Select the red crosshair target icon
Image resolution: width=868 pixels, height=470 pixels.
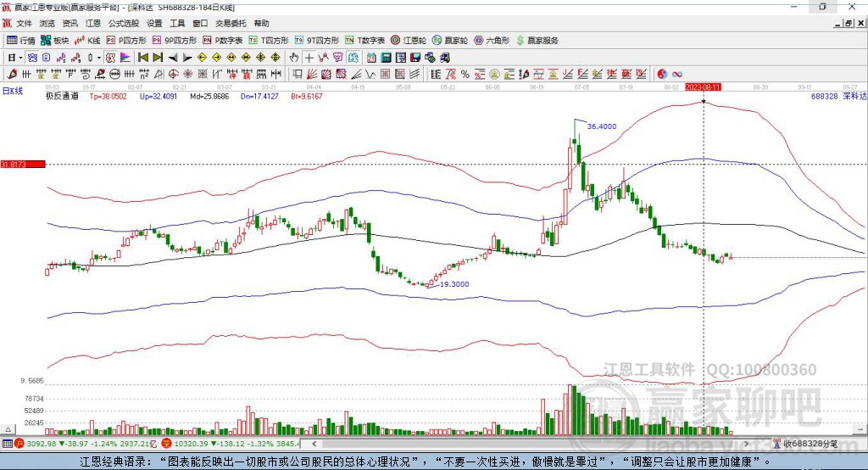tap(173, 75)
